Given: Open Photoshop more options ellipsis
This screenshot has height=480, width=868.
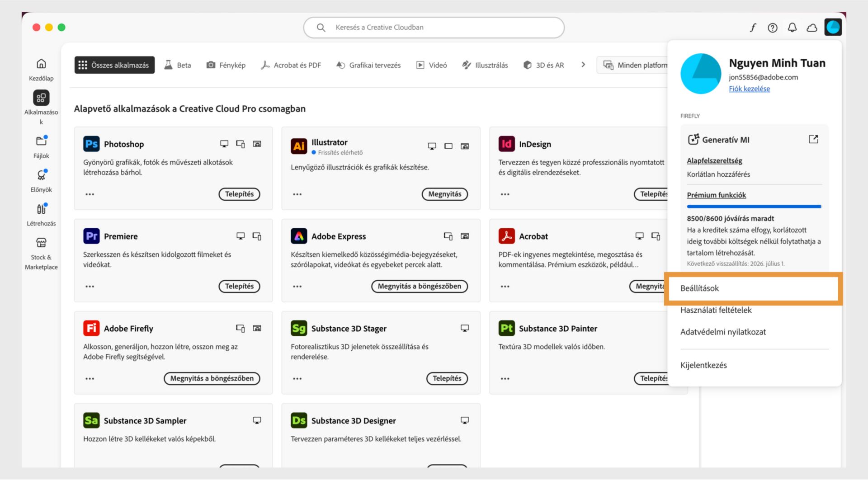Looking at the screenshot, I should tap(90, 194).
